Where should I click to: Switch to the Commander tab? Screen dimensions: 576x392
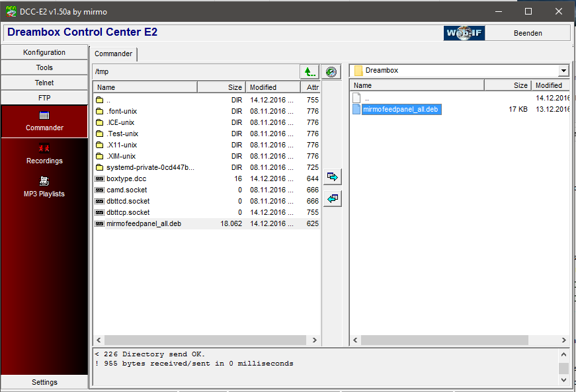[114, 54]
